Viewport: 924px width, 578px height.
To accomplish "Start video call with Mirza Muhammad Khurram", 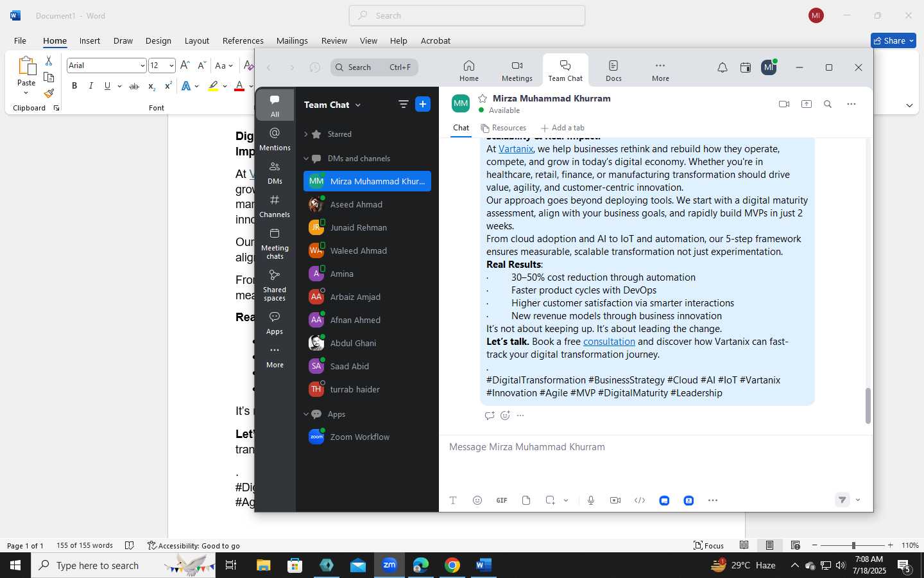I will (x=784, y=104).
